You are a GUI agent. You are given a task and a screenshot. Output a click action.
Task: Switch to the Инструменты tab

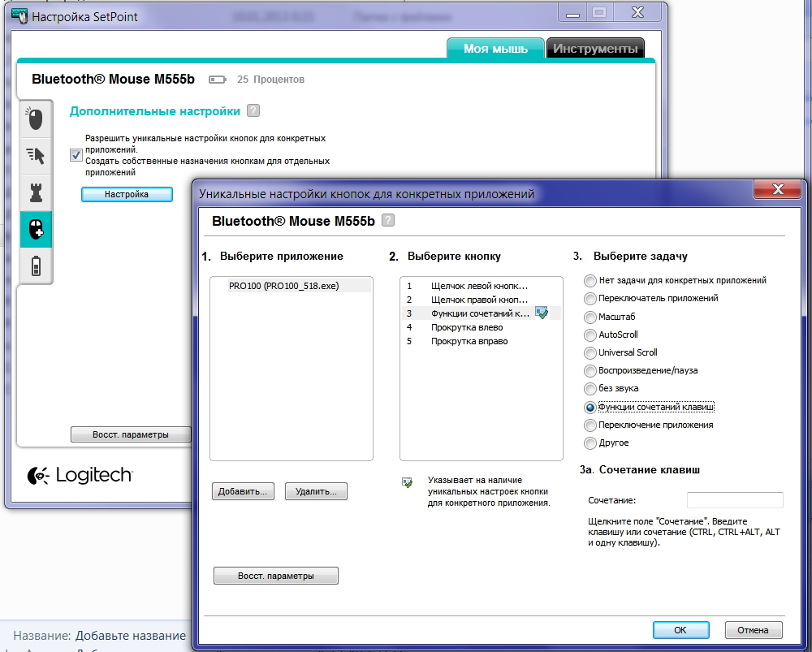[595, 48]
